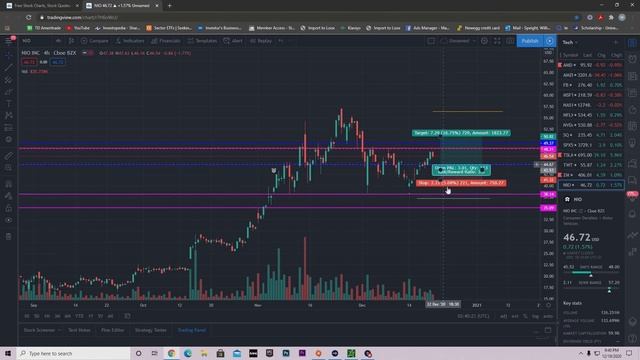Click the Windows taskbar search box

(73, 353)
